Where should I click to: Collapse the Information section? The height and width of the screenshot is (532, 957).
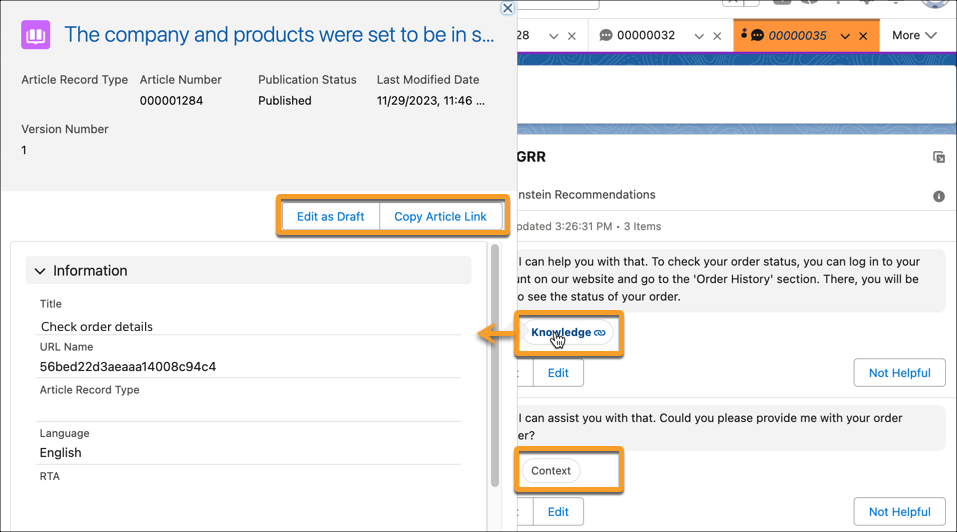pos(40,271)
